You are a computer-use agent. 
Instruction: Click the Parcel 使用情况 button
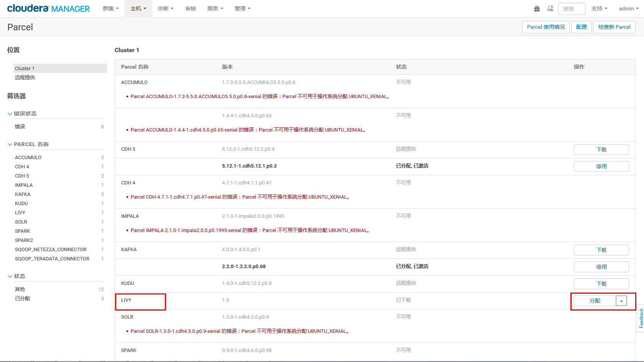[546, 27]
